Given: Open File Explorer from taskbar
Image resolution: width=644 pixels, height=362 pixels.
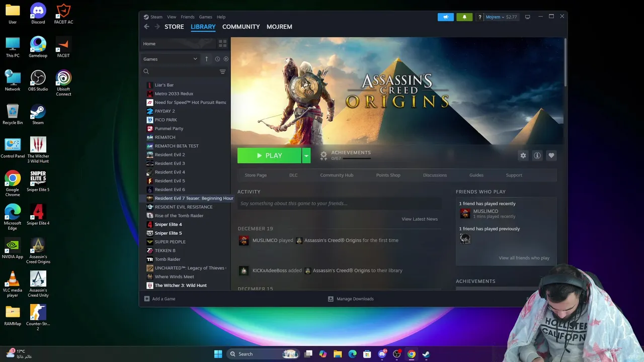Looking at the screenshot, I should tap(338, 354).
